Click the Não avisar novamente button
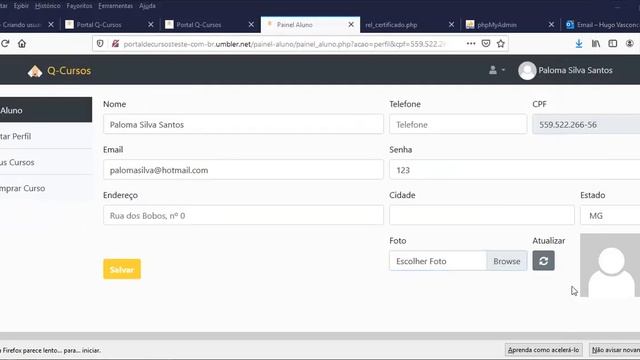The image size is (640, 360). tap(615, 350)
